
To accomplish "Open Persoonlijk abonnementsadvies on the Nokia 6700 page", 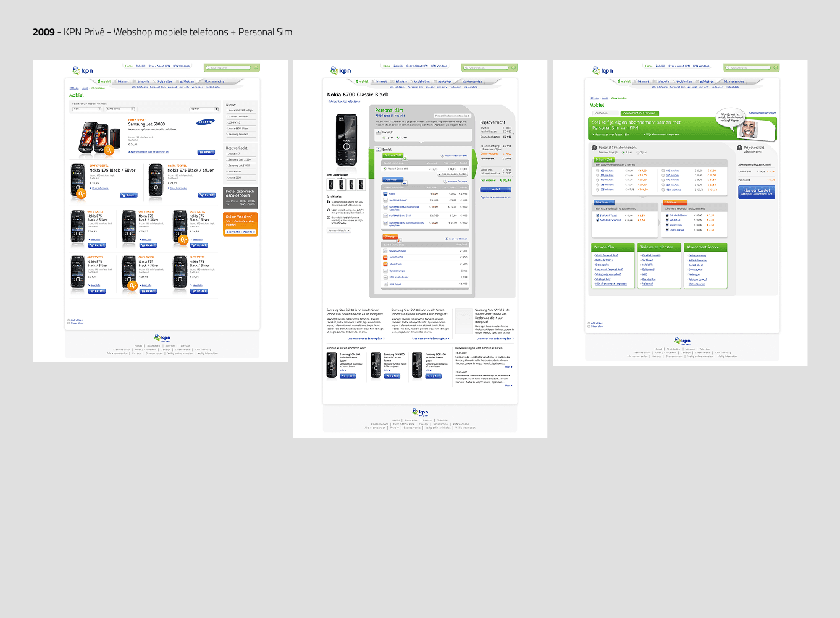I will coord(453,116).
